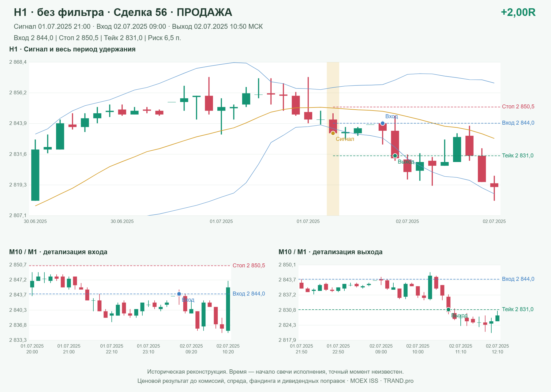Click the 2 868,4 price axis label
Image resolution: width=551 pixels, height=392 pixels.
(x=18, y=62)
